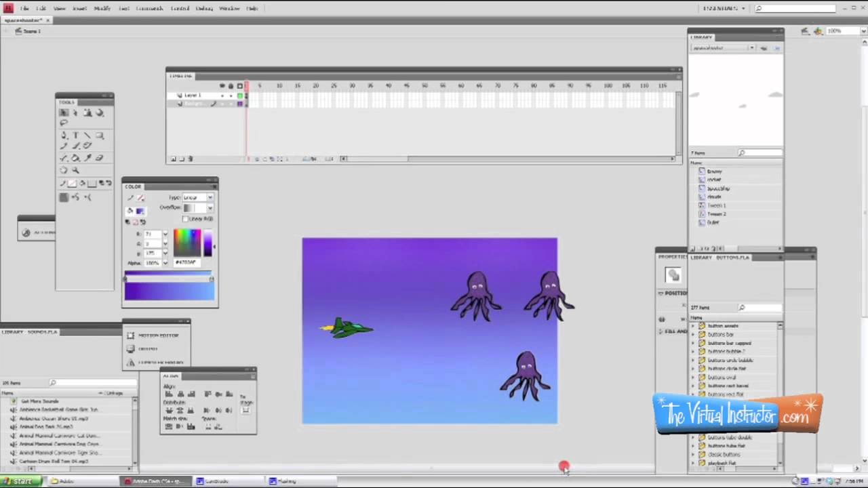Open the Overflow dropdown
The width and height of the screenshot is (868, 488).
point(210,207)
